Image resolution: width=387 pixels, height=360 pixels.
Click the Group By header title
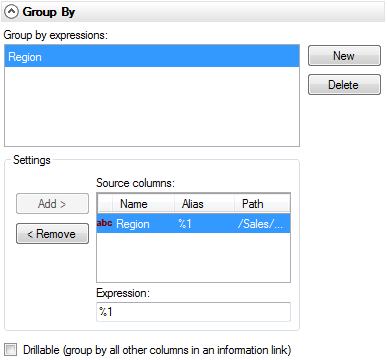49,12
